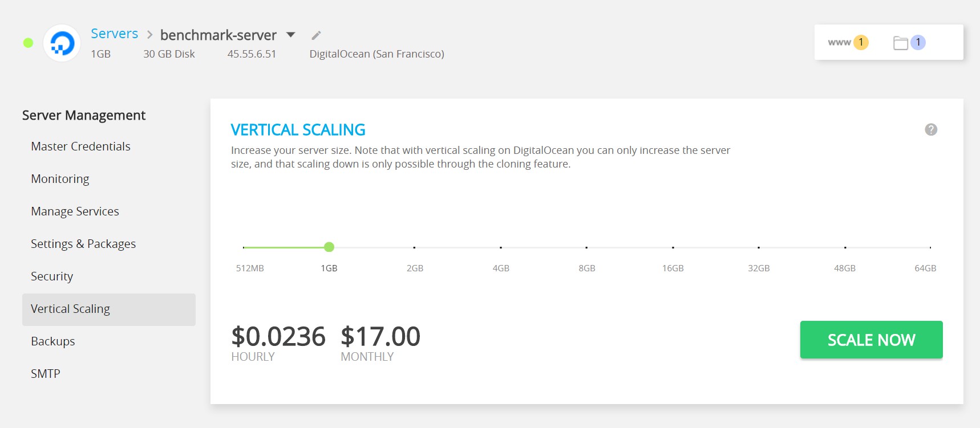980x428 pixels.
Task: Edit server name with pencil icon
Action: 316,35
